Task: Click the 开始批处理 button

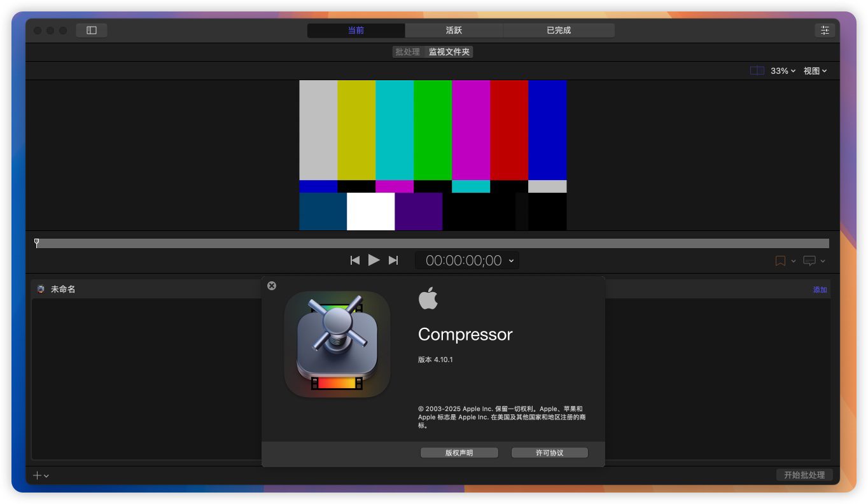Action: tap(804, 475)
